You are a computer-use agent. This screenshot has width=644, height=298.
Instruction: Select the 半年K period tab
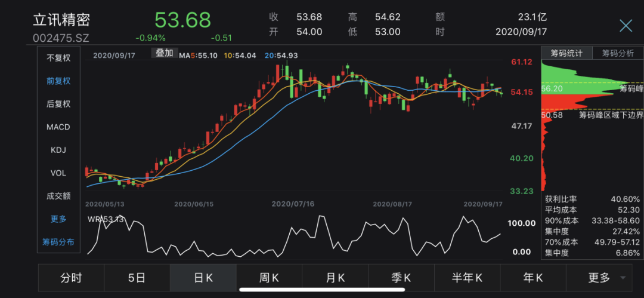[467, 278]
